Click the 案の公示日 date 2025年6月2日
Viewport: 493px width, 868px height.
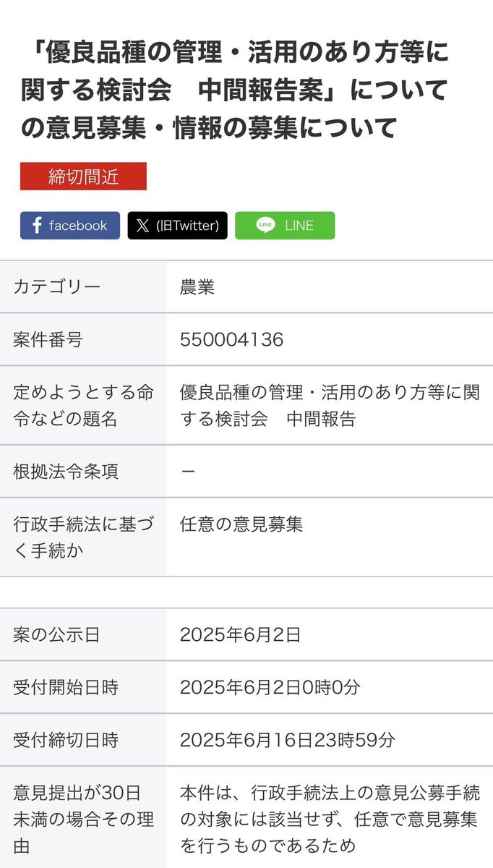(x=240, y=635)
